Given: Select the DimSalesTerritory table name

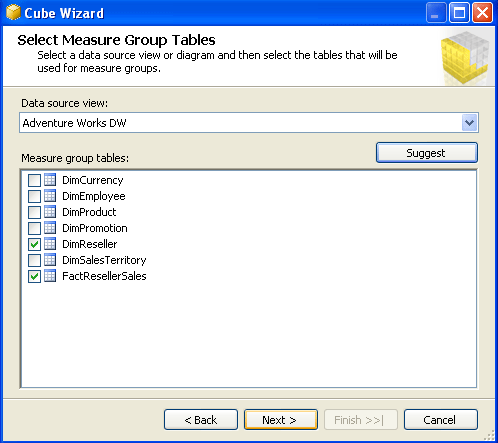Looking at the screenshot, I should 104,260.
